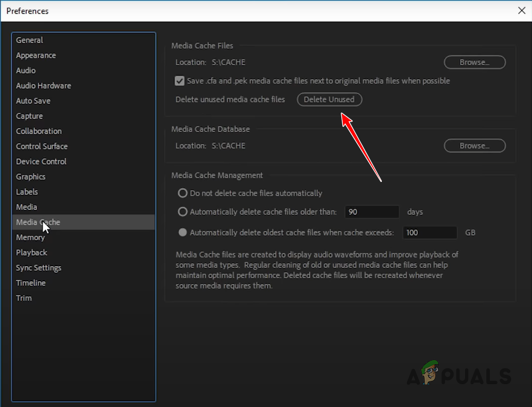
Task: Select the Capture category
Action: pos(29,116)
